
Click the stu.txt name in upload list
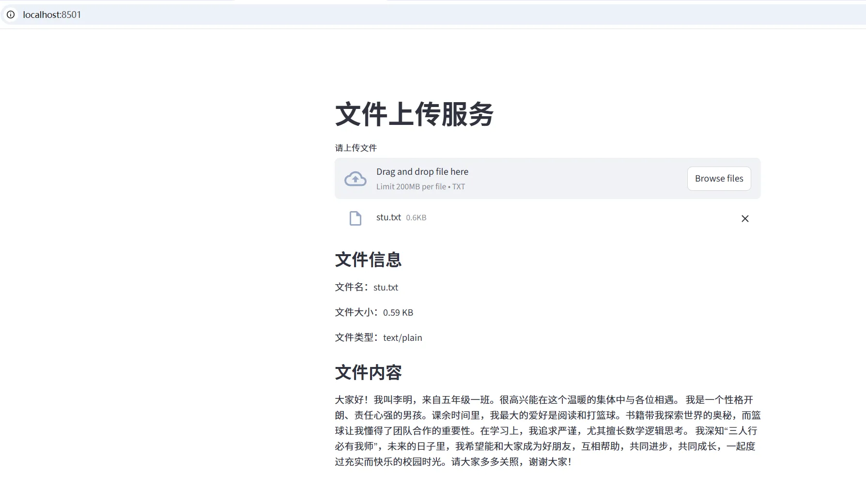[388, 217]
